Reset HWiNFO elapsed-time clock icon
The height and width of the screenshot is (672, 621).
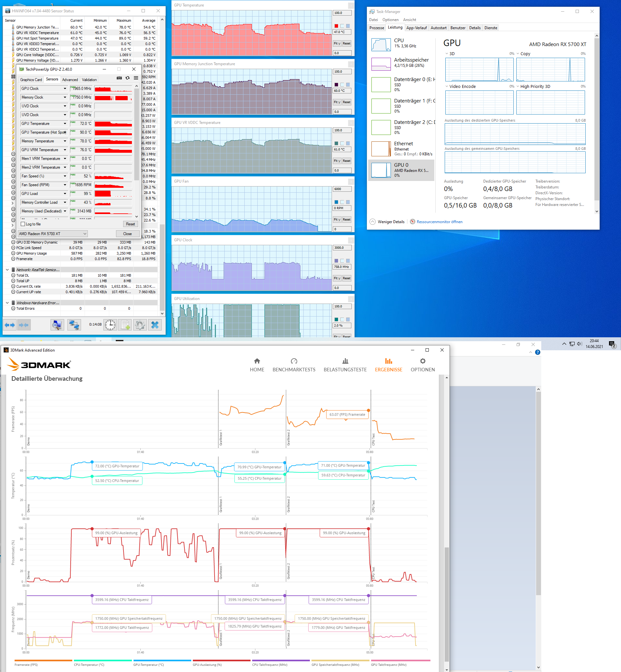click(110, 325)
